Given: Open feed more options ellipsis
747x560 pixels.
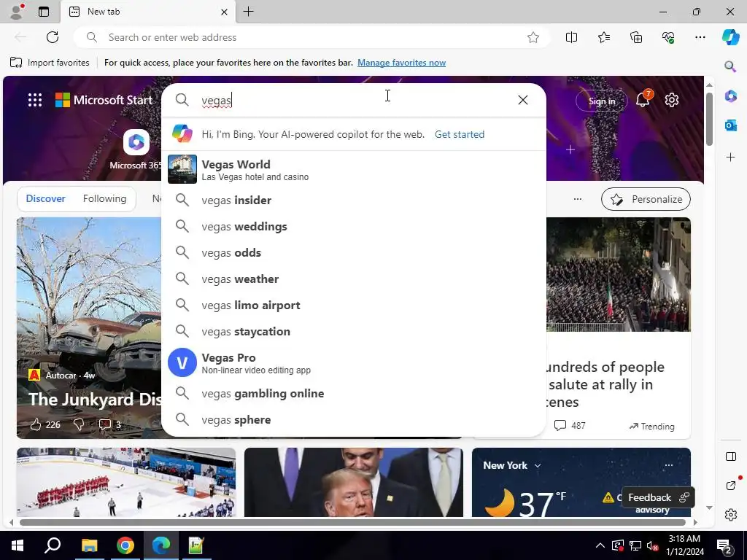Looking at the screenshot, I should pyautogui.click(x=578, y=199).
